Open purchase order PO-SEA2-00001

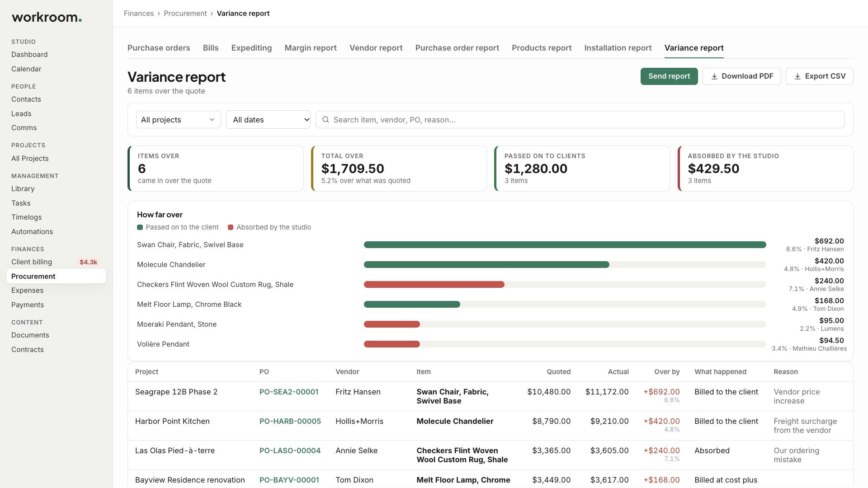(x=289, y=392)
